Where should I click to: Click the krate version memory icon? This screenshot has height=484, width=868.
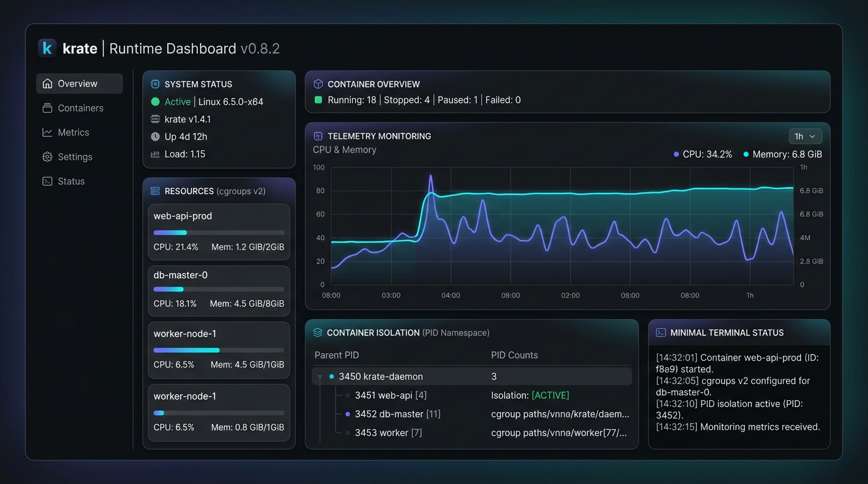click(x=155, y=119)
